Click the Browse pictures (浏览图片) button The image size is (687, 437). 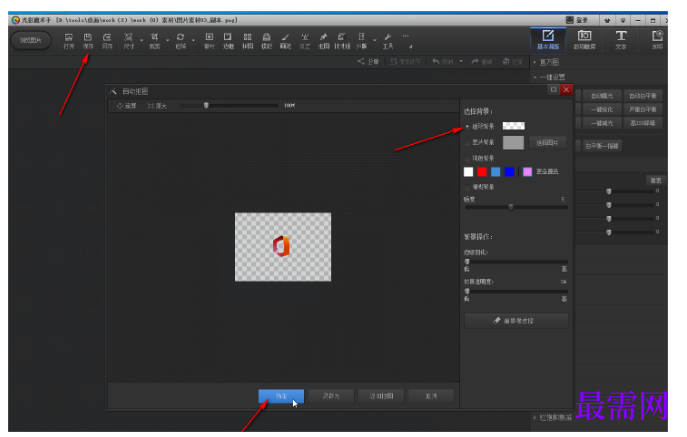31,40
